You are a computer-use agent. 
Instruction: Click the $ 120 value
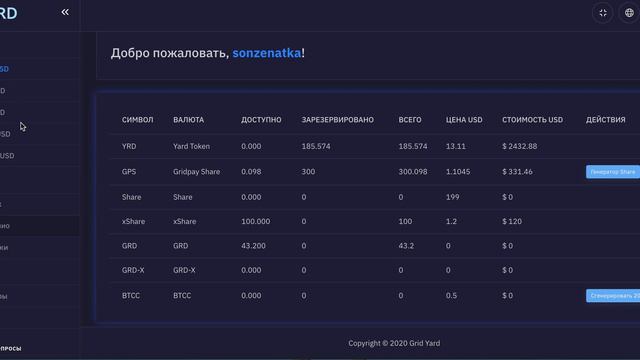coord(512,222)
